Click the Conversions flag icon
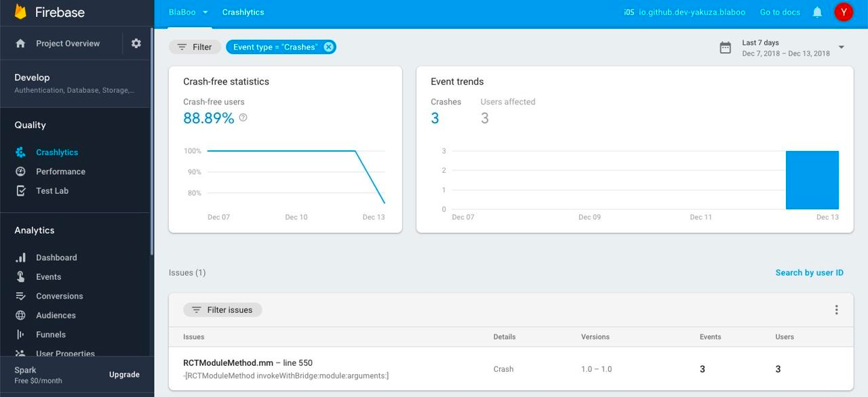The width and height of the screenshot is (868, 397). [x=20, y=296]
